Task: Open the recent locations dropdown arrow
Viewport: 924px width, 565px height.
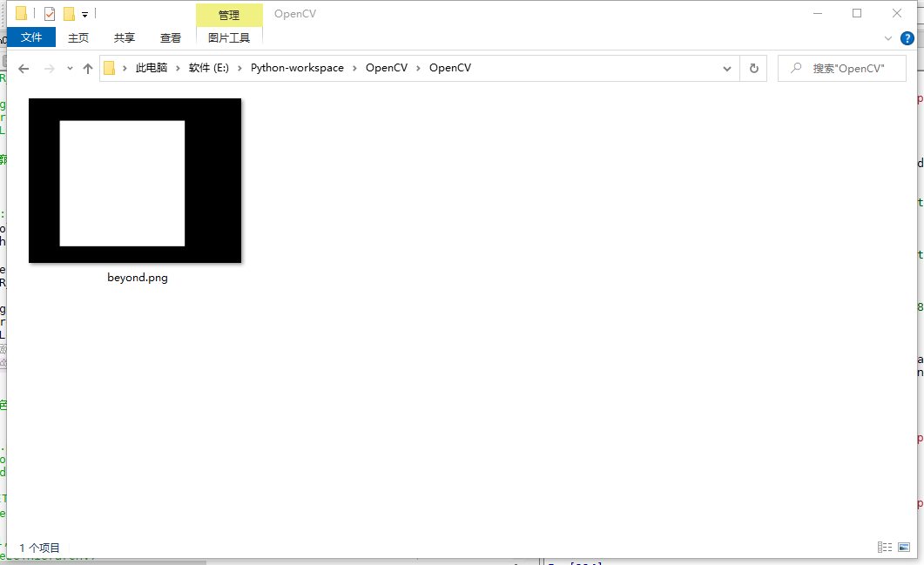Action: [x=70, y=69]
